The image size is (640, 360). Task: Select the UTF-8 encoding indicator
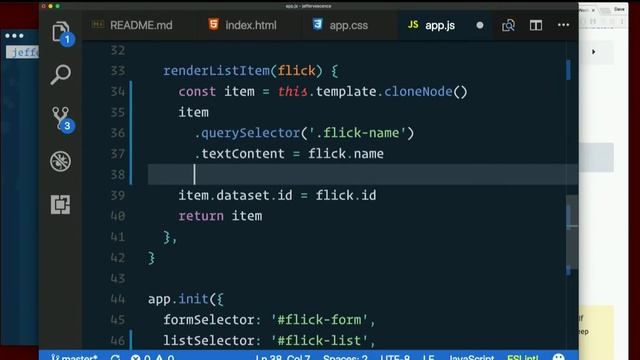coord(395,358)
